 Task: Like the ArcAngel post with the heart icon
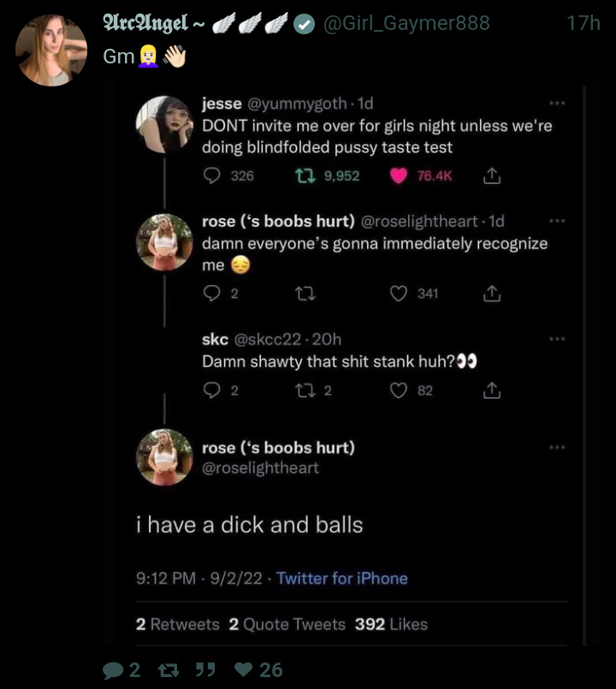click(244, 670)
